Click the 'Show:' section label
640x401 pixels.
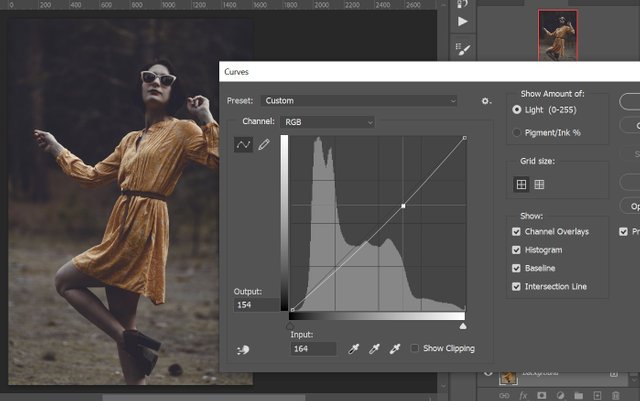pos(531,216)
